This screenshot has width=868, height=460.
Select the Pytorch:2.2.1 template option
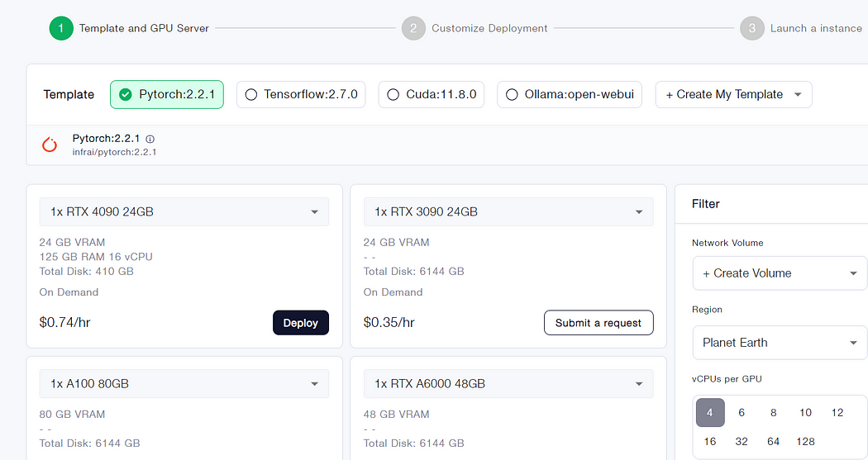point(167,94)
